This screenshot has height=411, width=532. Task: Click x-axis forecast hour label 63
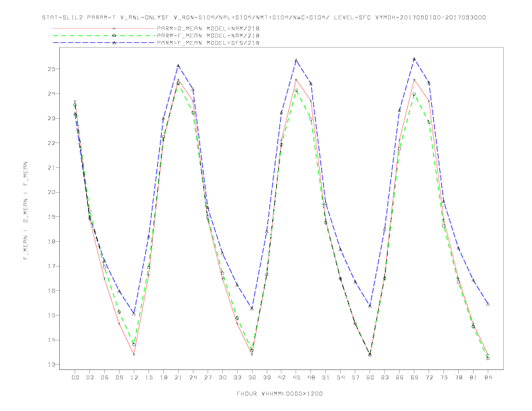pyautogui.click(x=385, y=377)
